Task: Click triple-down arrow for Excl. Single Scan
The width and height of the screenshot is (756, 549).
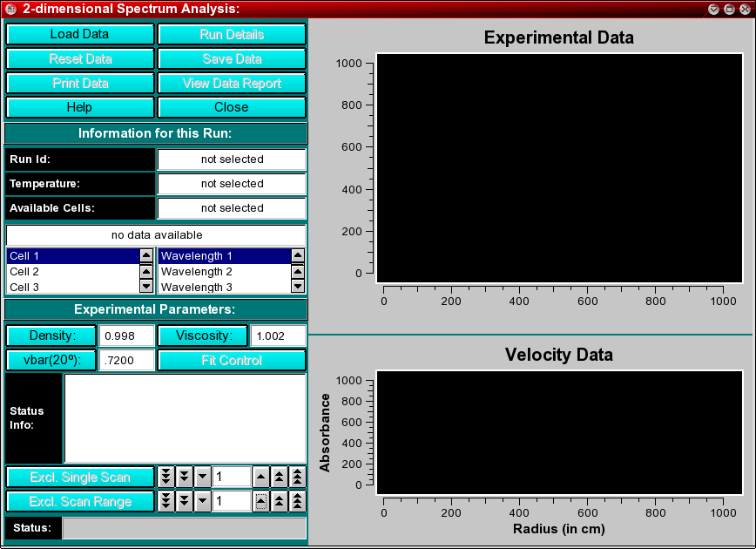Action: pyautogui.click(x=165, y=477)
